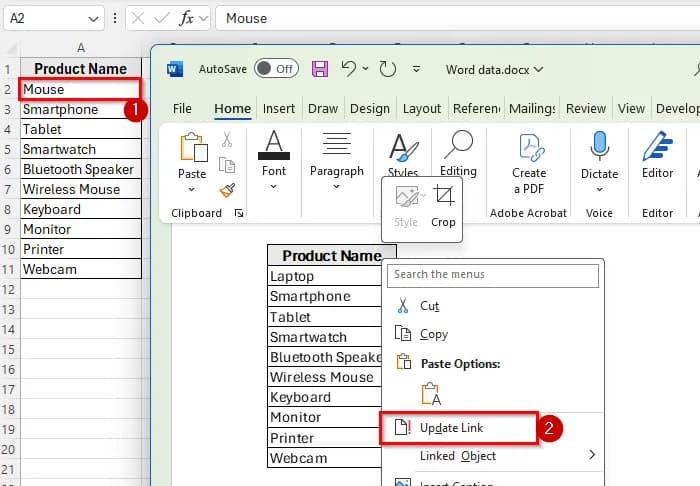Expand the Linked Object submenu
This screenshot has height=486, width=700.
coord(493,456)
